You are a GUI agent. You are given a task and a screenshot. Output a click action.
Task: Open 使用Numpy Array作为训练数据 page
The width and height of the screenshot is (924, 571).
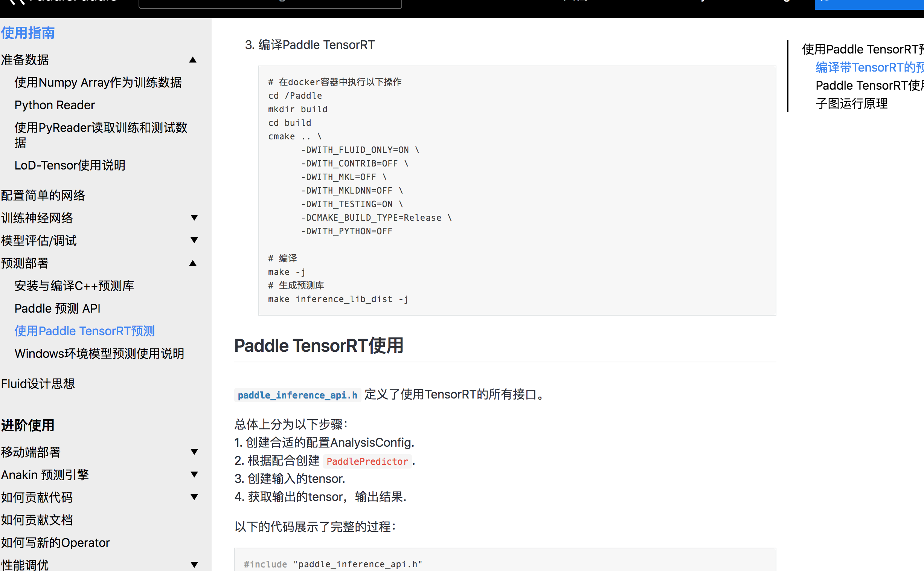(x=98, y=82)
